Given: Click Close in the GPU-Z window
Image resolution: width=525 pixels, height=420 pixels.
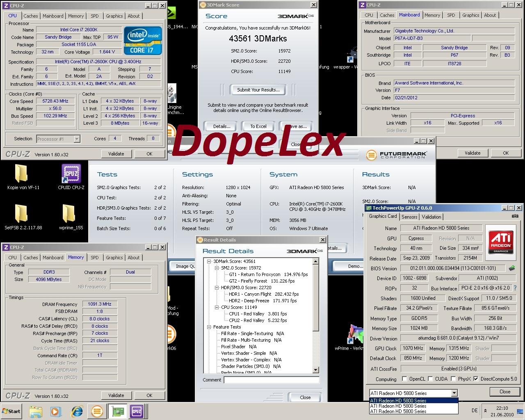Looking at the screenshot, I should click(505, 392).
